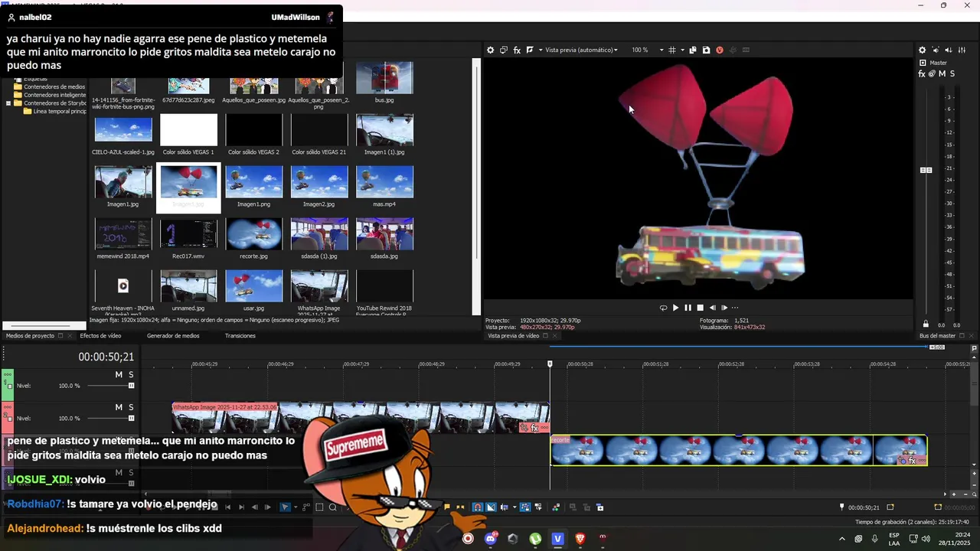Select the recorte clip on timeline
Image resolution: width=980 pixels, height=551 pixels.
739,451
